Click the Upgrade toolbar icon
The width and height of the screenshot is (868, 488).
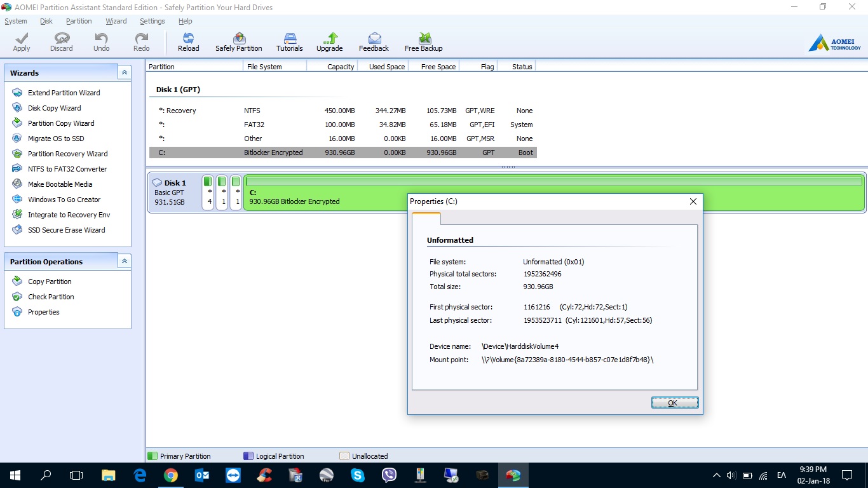329,42
